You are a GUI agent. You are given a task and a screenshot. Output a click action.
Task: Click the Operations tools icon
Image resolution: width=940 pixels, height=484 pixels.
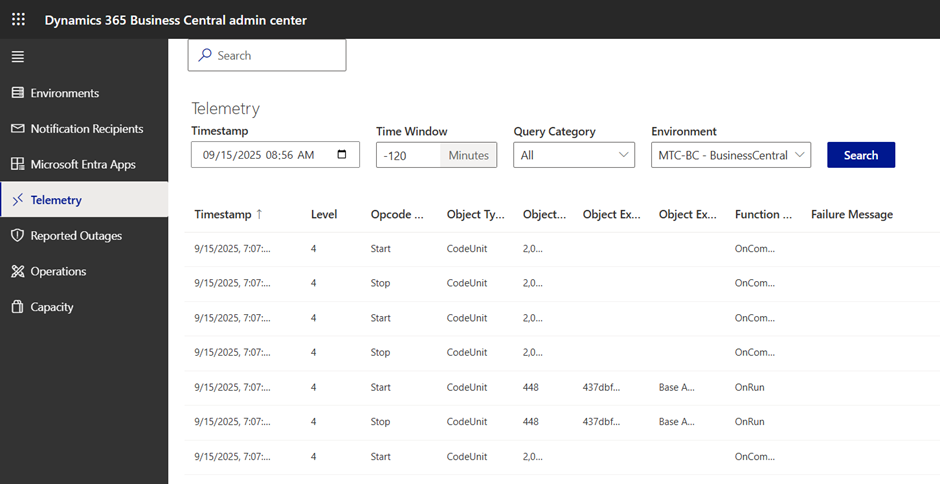(x=17, y=271)
